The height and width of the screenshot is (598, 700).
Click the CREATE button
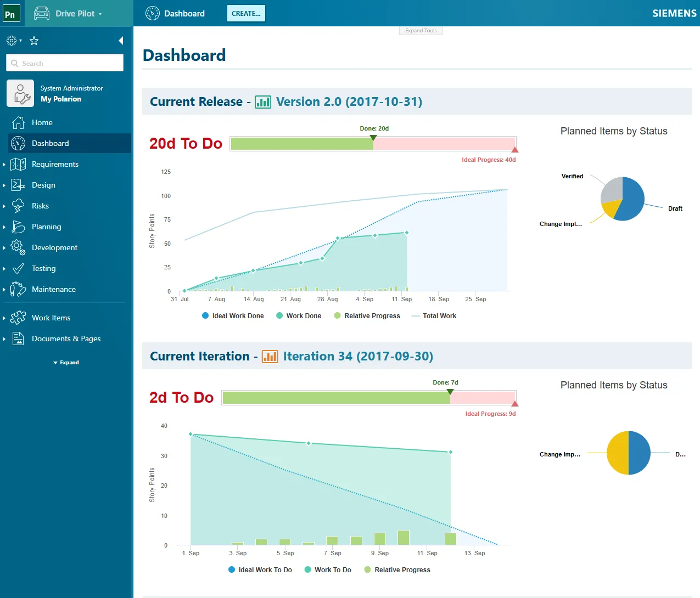click(246, 13)
